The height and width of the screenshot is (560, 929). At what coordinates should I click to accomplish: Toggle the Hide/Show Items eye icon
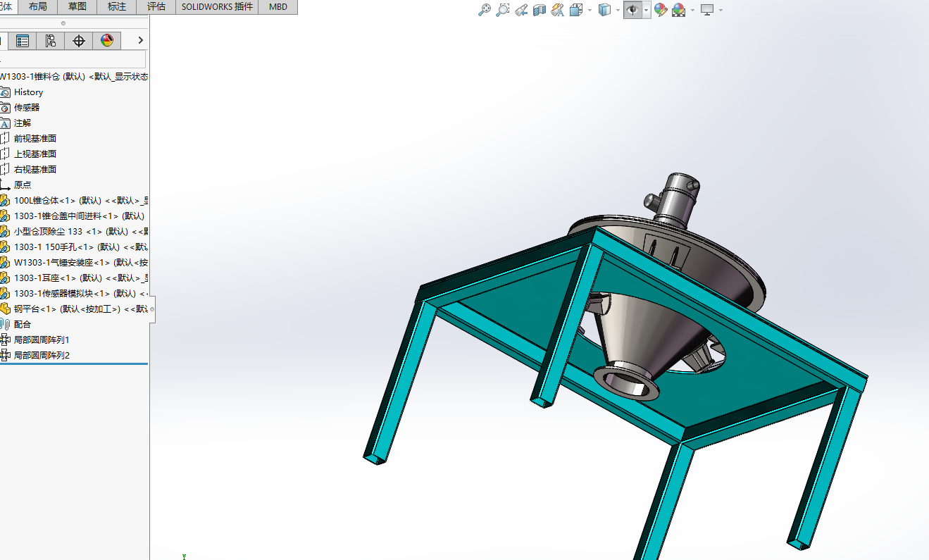632,10
